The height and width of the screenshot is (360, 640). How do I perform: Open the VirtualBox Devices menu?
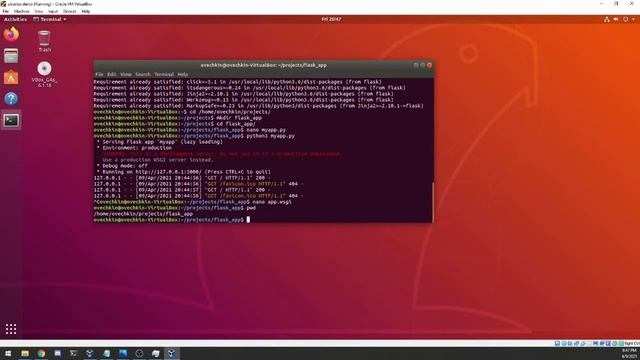(x=70, y=11)
